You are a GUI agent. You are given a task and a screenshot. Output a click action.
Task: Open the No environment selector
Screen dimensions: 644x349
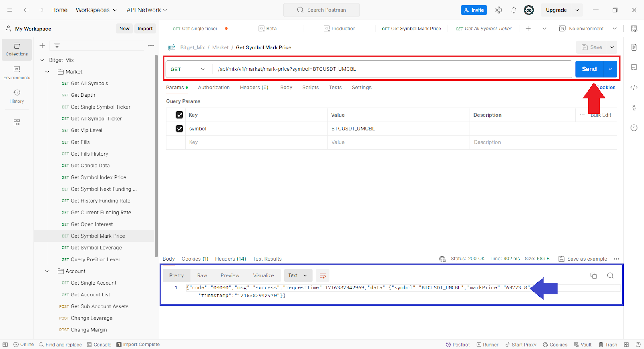point(588,29)
